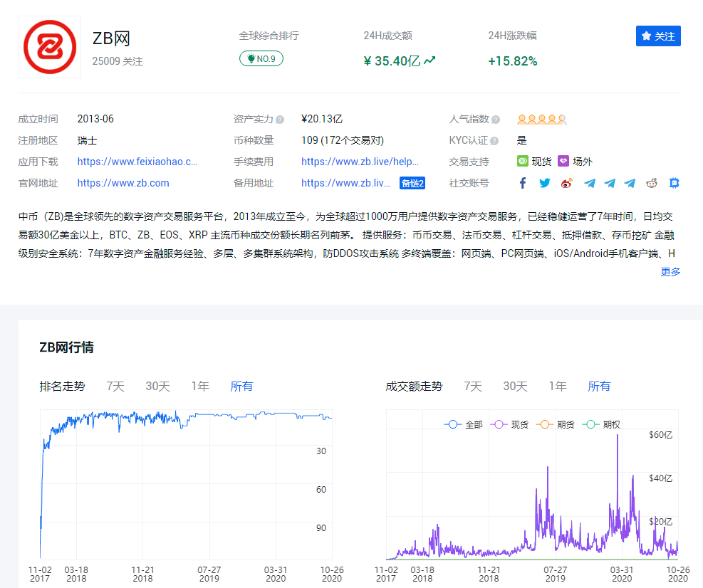Screen dimensions: 703x588
Task: Click the 2013-06 founding date
Action: pyautogui.click(x=95, y=119)
